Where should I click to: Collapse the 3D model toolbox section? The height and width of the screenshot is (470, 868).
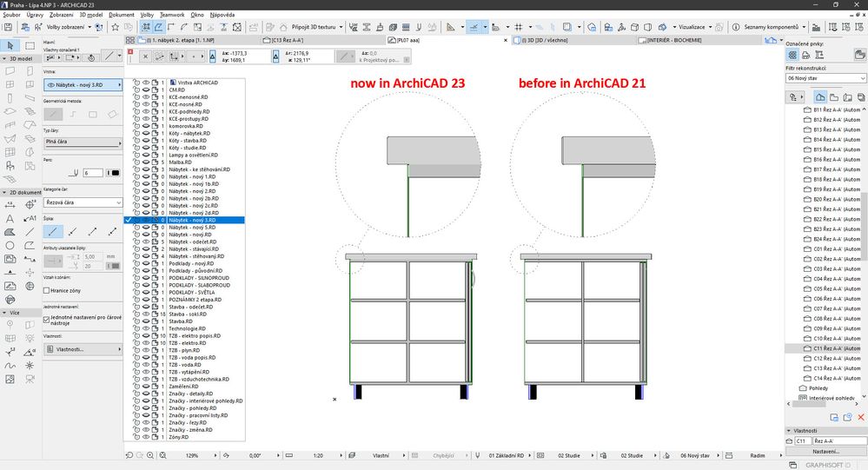click(x=5, y=58)
